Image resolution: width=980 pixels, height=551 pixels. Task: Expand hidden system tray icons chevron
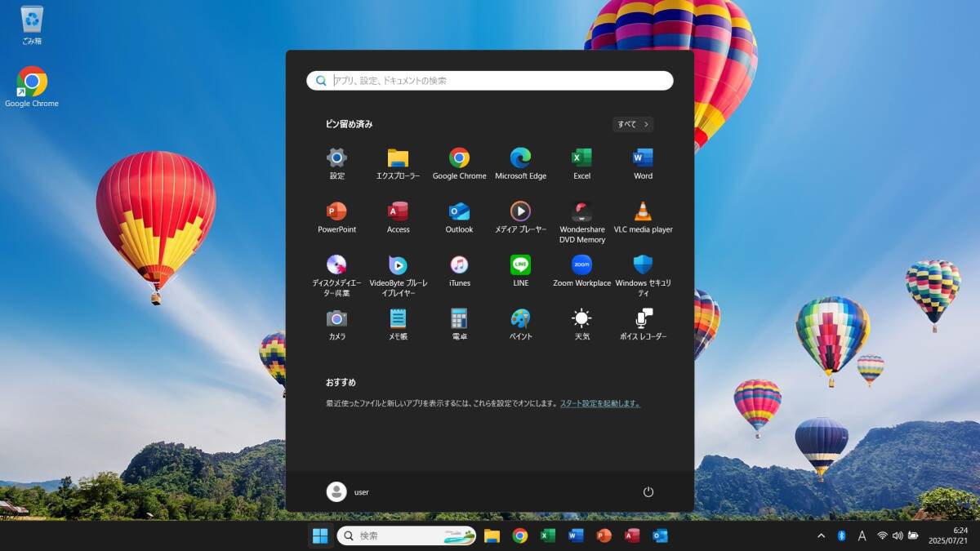(x=821, y=535)
